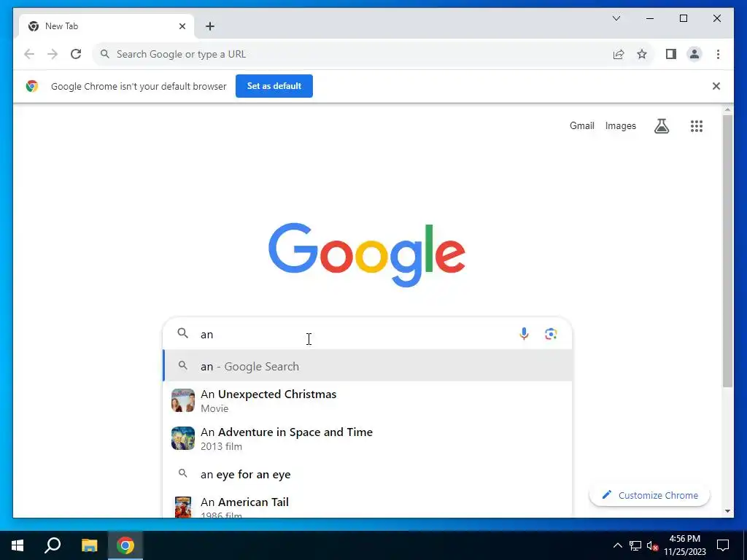Dismiss the default browser notification bar
Image resolution: width=747 pixels, height=560 pixels.
click(x=716, y=86)
